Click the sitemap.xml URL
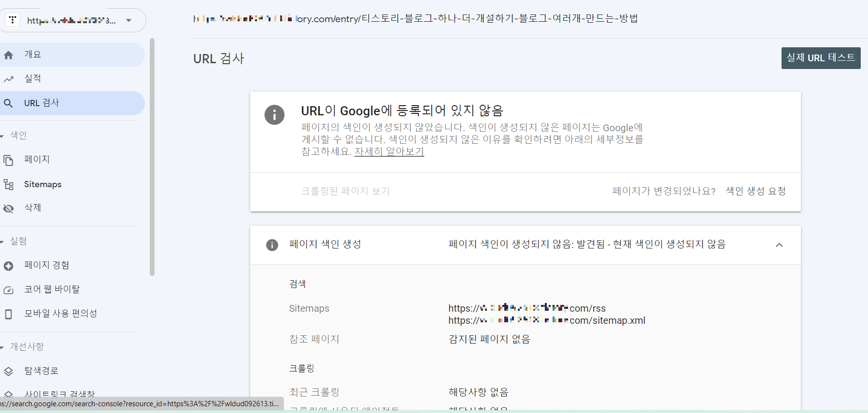This screenshot has height=413, width=868. click(547, 320)
